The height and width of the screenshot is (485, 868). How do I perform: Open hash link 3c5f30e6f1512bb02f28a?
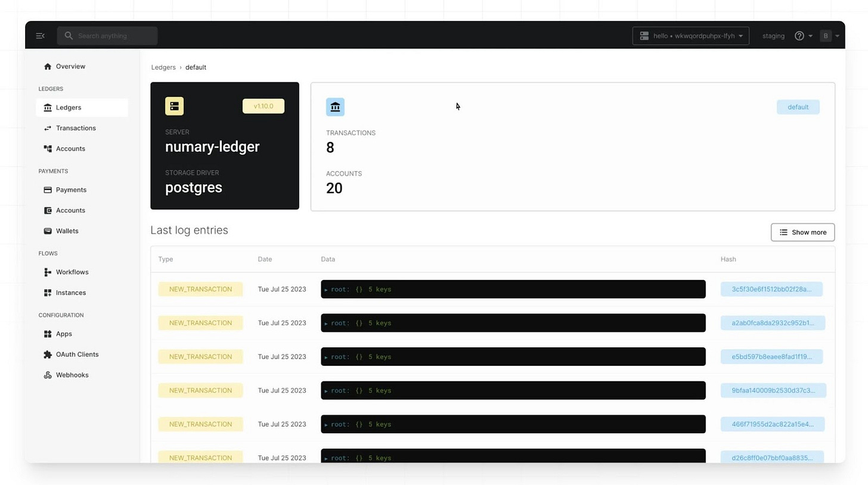point(771,290)
